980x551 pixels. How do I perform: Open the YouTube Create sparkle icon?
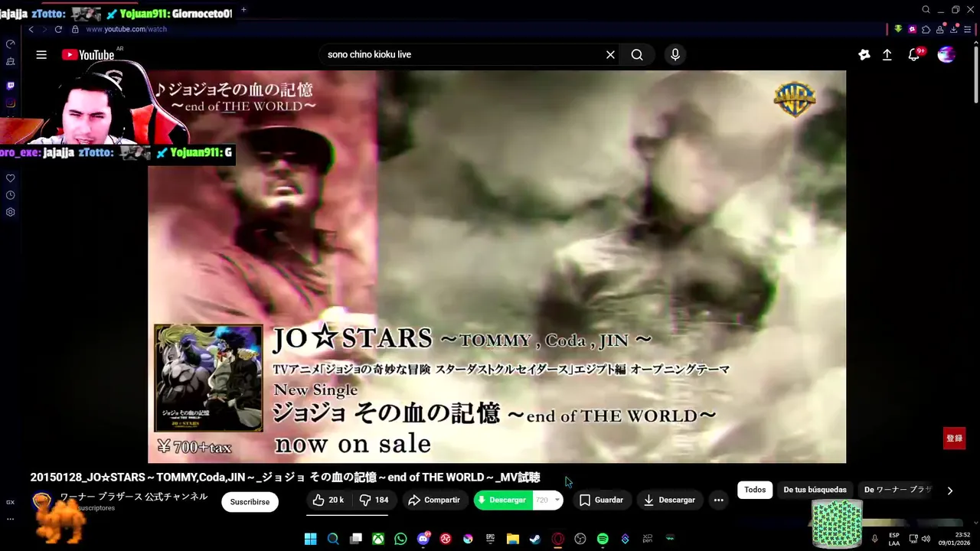864,54
